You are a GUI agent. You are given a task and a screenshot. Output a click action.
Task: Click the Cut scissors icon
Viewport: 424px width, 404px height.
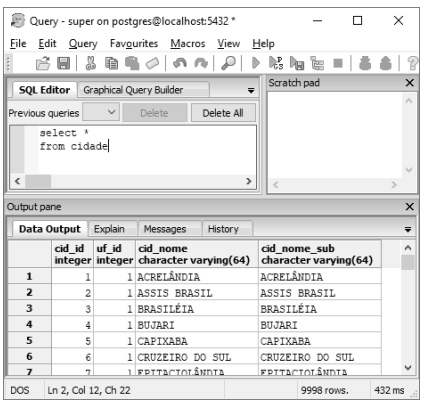(x=91, y=63)
